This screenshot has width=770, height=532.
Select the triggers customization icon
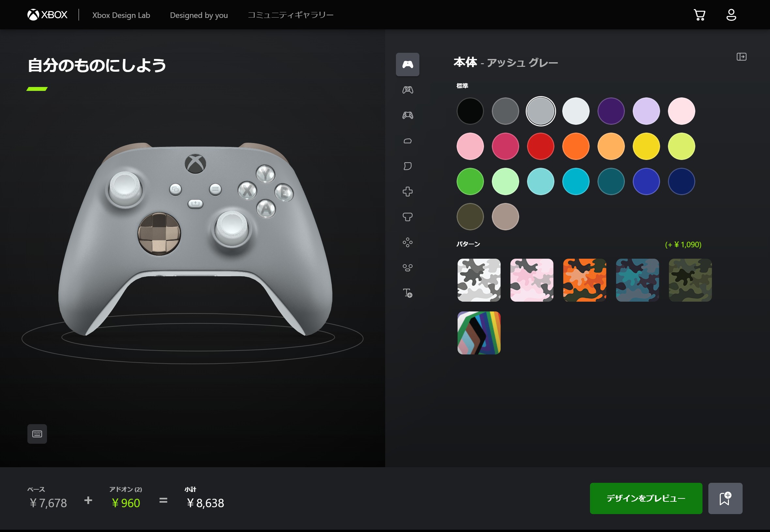tap(407, 166)
